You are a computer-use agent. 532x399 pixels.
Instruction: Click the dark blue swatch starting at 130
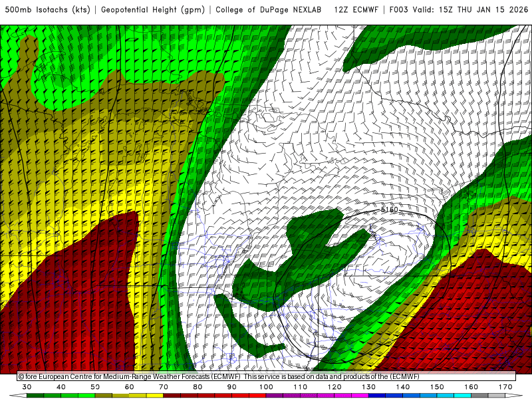(377, 396)
